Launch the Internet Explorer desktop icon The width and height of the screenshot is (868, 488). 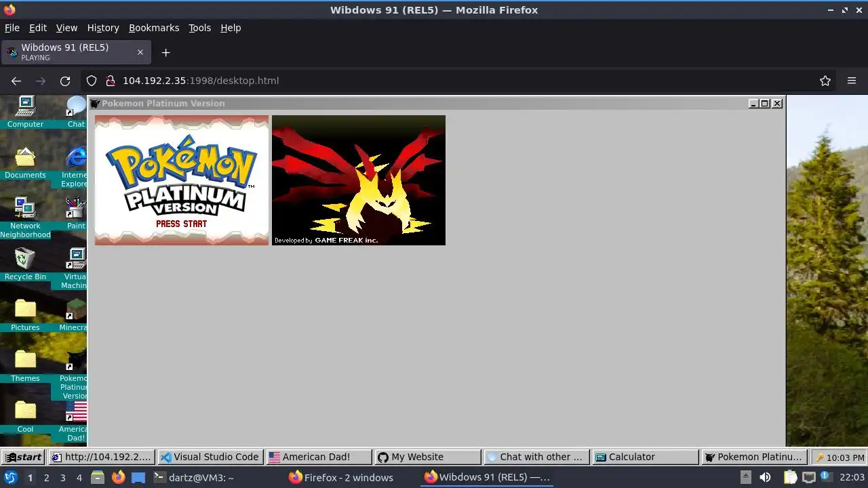click(75, 167)
